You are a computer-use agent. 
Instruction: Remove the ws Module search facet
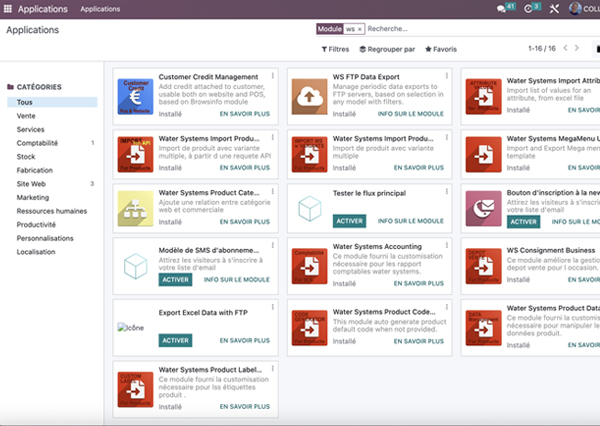pos(360,29)
